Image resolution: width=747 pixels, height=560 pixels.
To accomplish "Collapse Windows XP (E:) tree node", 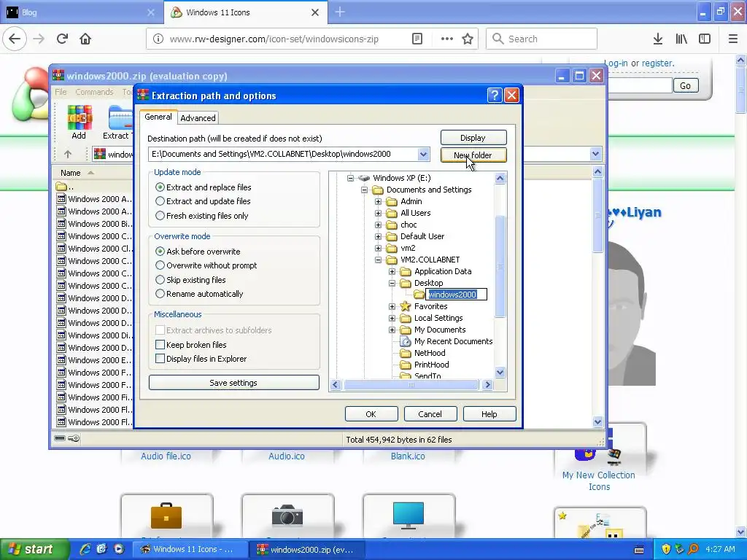I will tap(350, 178).
